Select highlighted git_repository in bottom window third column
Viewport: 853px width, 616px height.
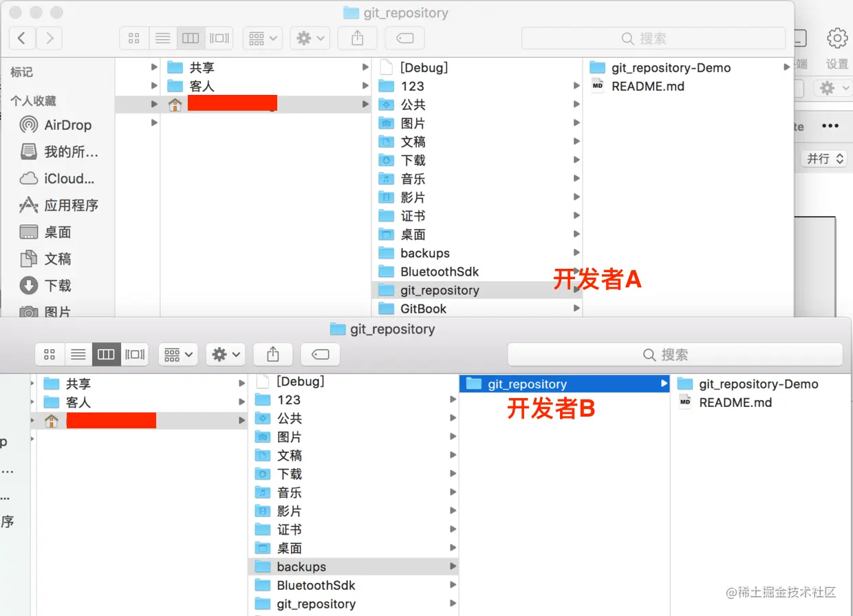564,384
